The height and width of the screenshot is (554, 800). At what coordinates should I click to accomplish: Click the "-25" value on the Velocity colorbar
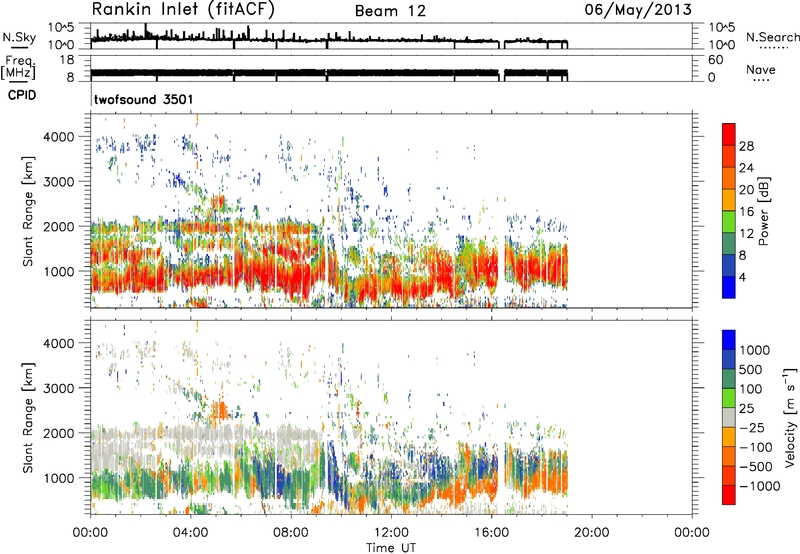click(x=751, y=428)
